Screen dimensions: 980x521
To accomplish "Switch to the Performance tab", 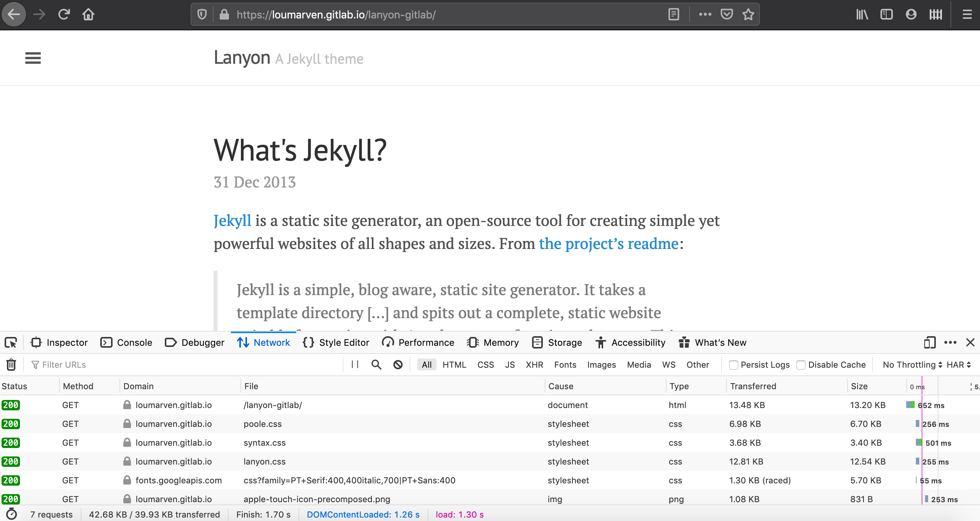I will click(x=418, y=342).
